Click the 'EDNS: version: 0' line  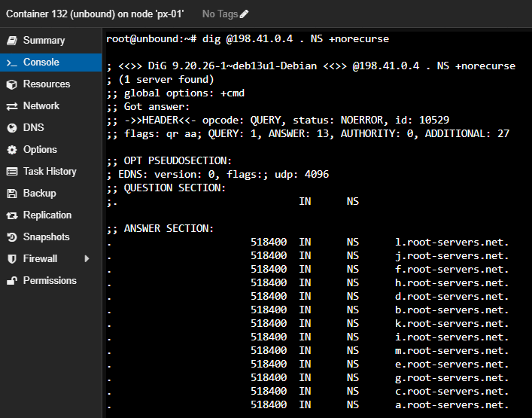pos(217,175)
